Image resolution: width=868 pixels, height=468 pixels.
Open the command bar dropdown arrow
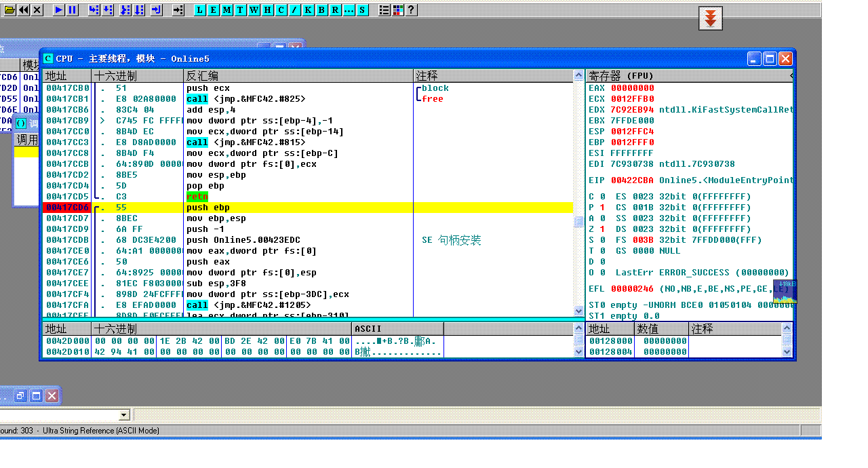pos(124,414)
